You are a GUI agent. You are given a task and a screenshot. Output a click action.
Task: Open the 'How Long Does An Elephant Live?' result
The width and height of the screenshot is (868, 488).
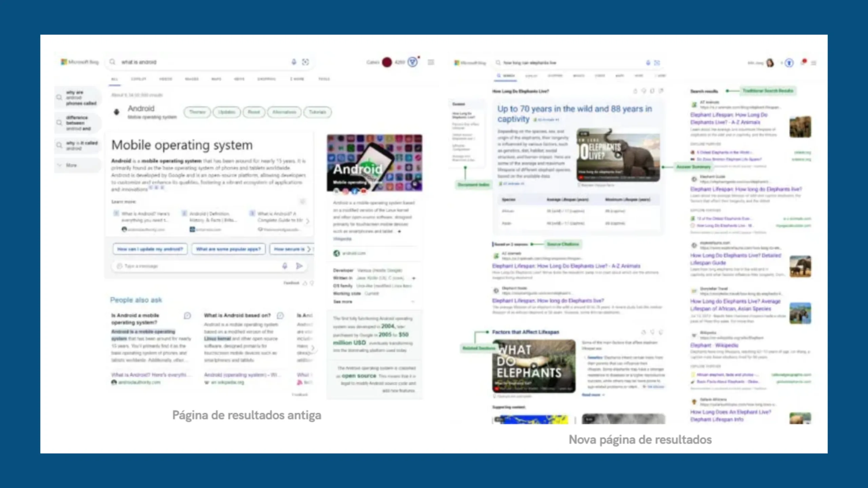point(731,416)
